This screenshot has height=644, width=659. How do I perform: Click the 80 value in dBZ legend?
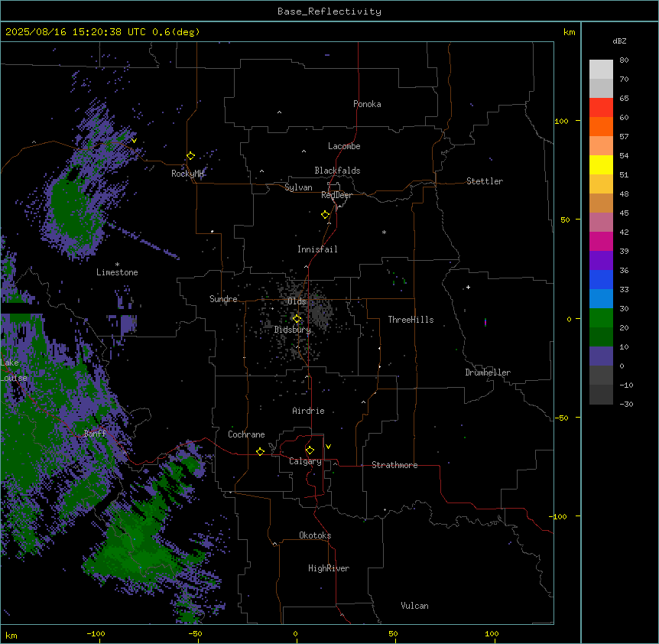point(624,60)
